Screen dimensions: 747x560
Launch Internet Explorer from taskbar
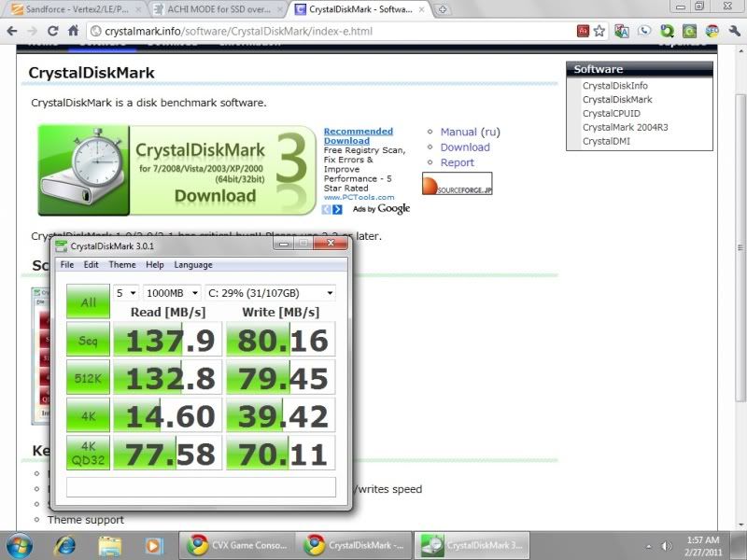tap(63, 546)
